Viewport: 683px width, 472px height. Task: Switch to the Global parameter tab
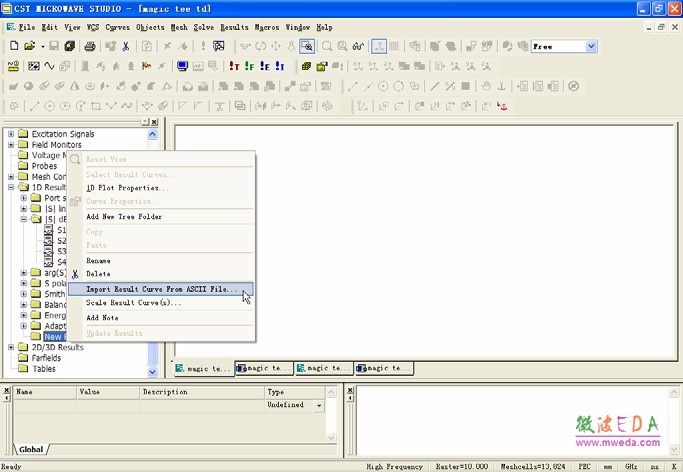pyautogui.click(x=31, y=449)
